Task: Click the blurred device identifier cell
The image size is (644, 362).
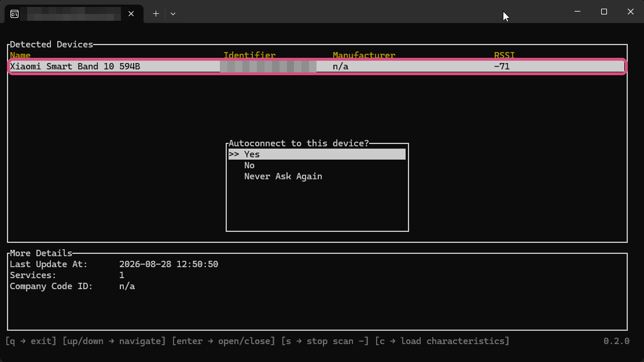Action: [268, 67]
